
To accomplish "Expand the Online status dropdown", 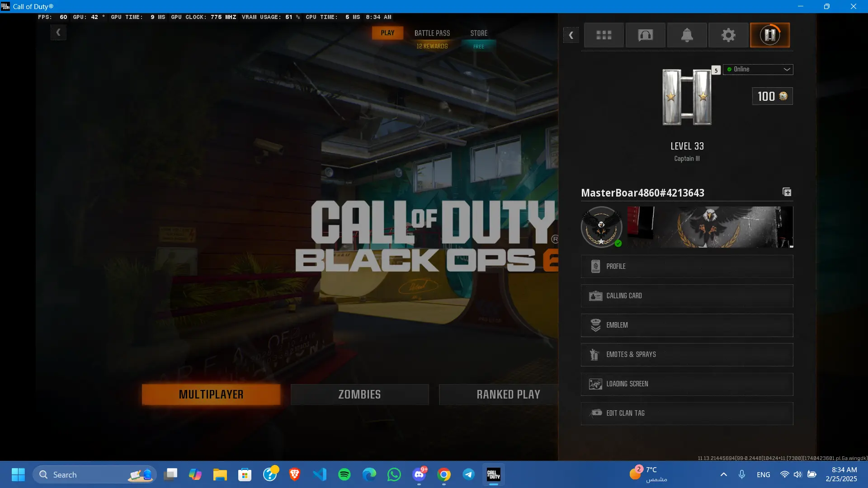I will [758, 69].
